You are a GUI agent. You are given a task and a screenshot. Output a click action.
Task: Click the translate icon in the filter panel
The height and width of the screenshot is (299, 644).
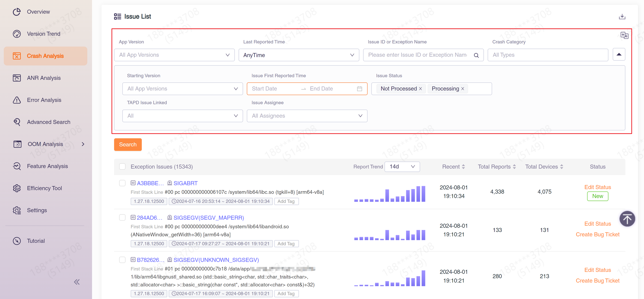point(624,36)
